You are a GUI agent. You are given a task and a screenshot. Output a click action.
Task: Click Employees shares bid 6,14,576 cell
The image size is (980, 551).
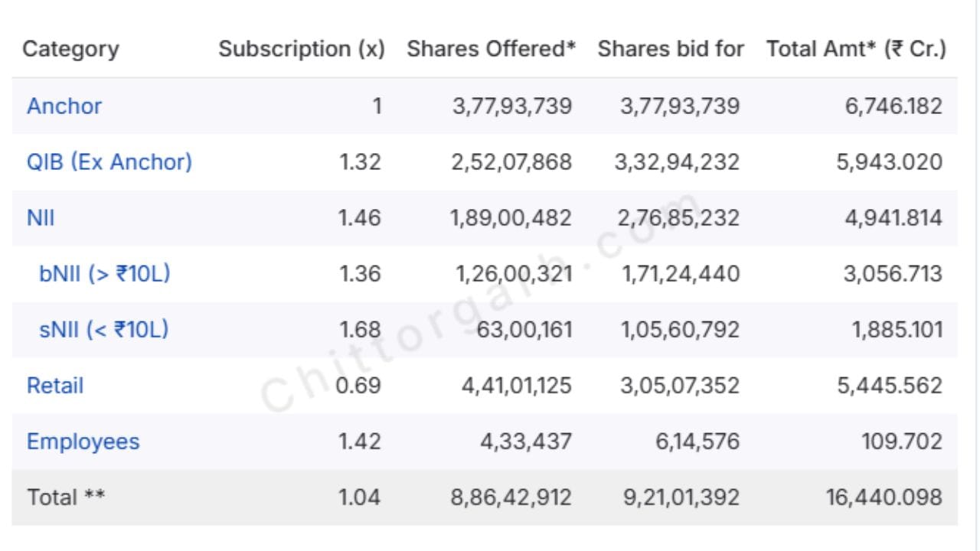point(697,442)
